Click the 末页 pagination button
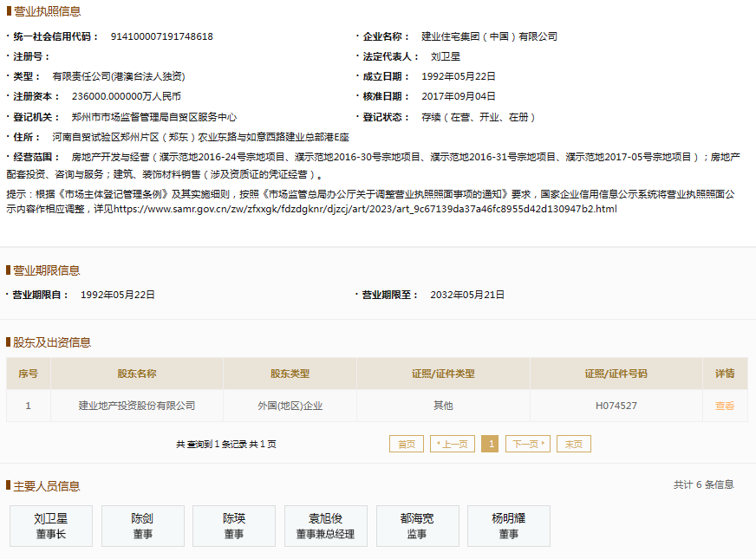The image size is (756, 559). pyautogui.click(x=573, y=443)
